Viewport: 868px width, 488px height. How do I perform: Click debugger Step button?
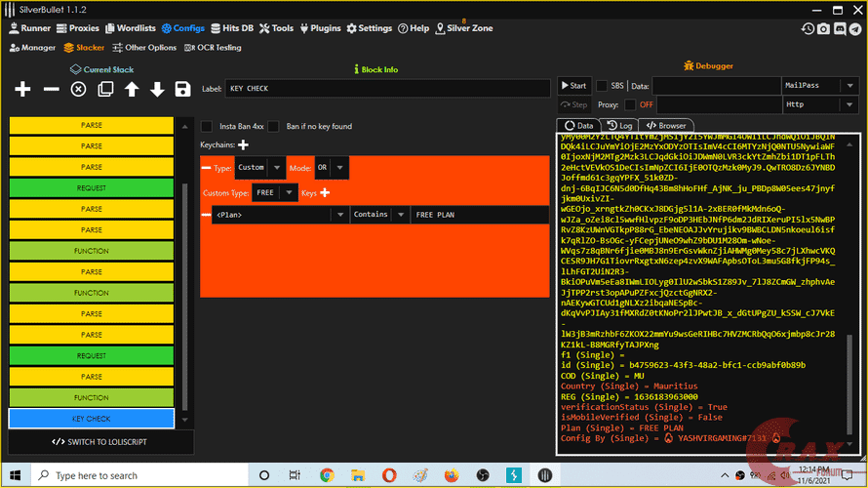(574, 104)
